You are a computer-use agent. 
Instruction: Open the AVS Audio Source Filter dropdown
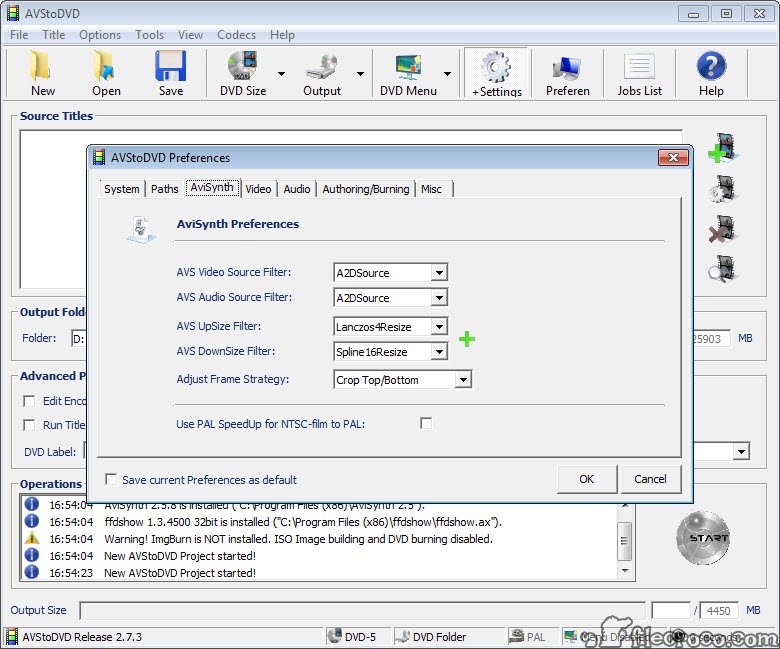coord(439,297)
